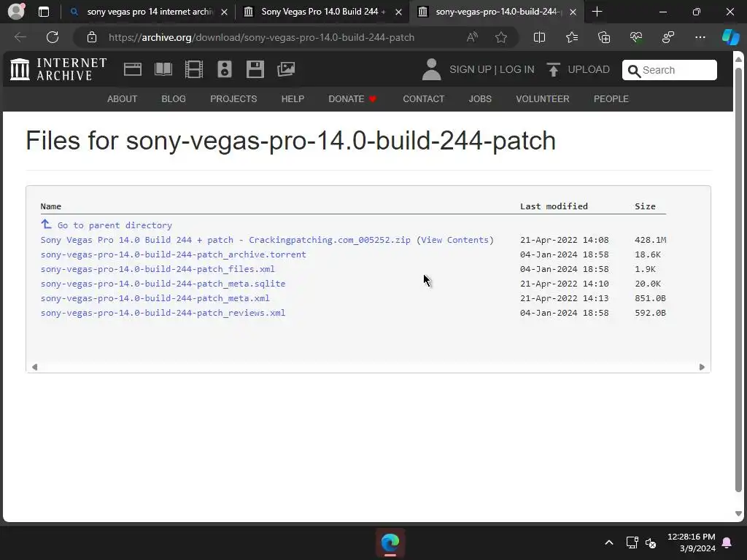Open HELP in the navigation bar
The image size is (747, 560).
tap(293, 98)
